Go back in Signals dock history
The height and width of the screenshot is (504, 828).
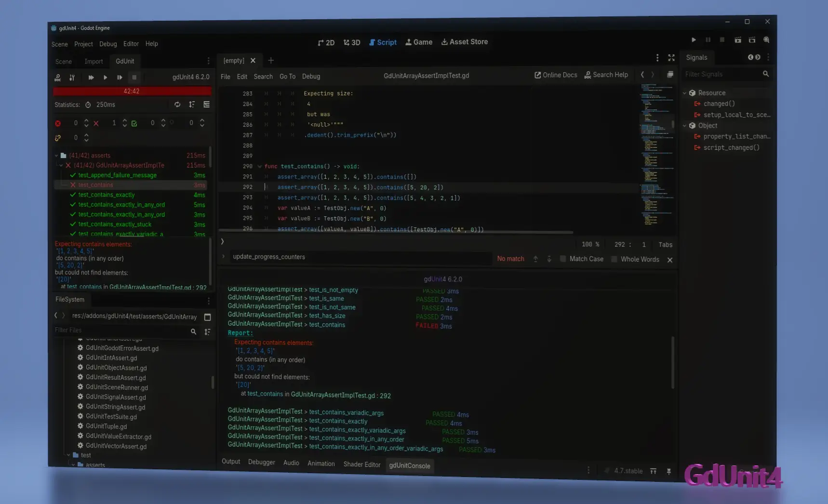pyautogui.click(x=750, y=57)
